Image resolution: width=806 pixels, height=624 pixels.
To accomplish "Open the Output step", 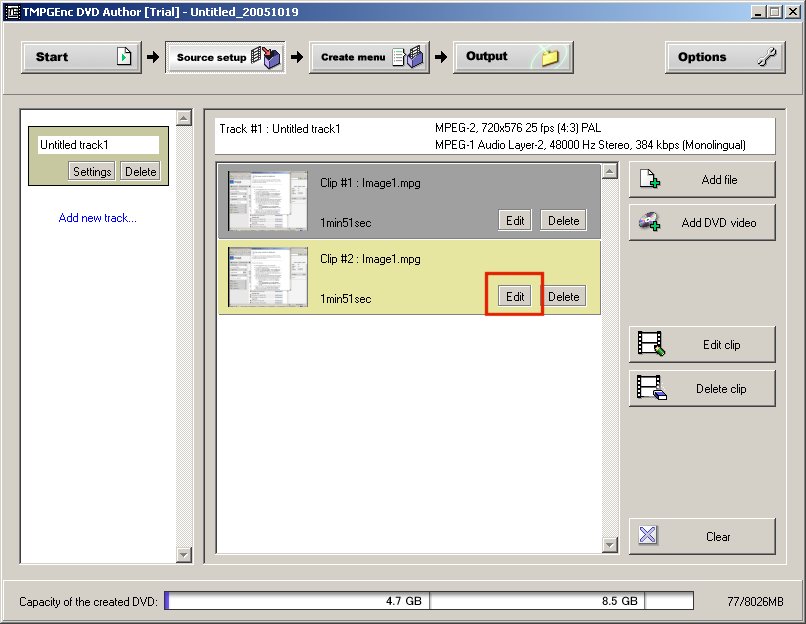I will point(513,57).
